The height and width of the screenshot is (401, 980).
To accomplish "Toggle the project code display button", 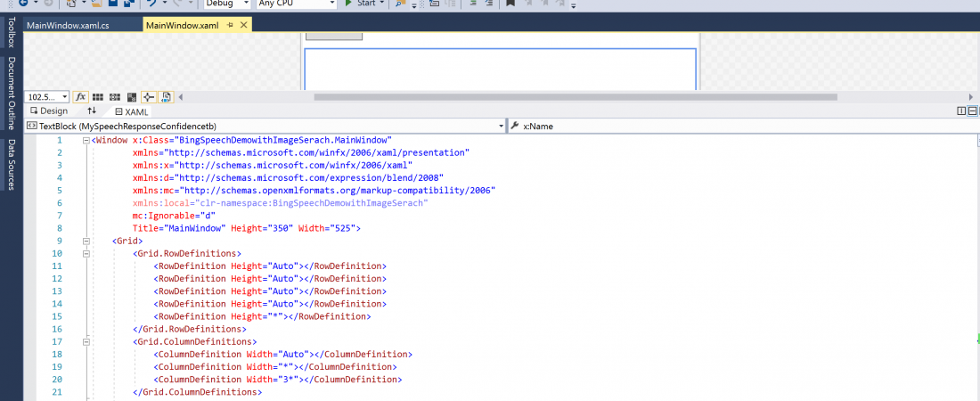I will (165, 97).
